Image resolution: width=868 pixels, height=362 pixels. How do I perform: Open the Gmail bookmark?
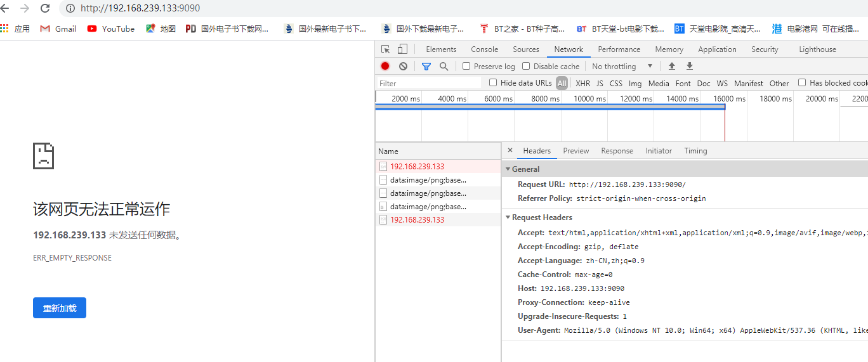58,29
